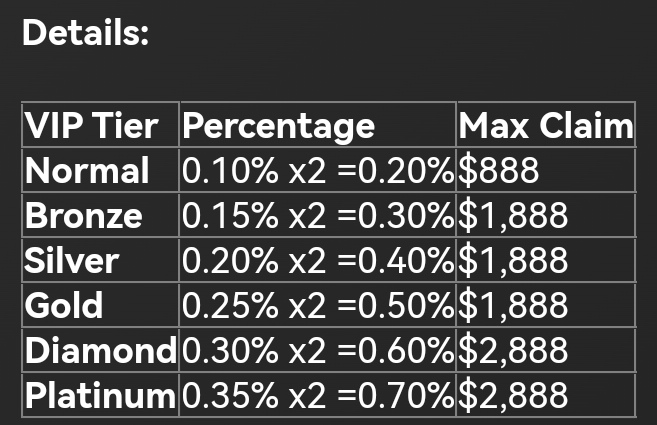657x425 pixels.
Task: Select the Normal tier cell
Action: click(x=88, y=171)
